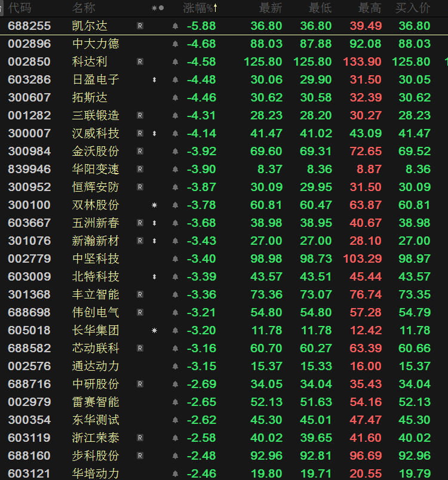Viewport: 448px width, 480px height.
Task: Click the R badge on 科达利 row
Action: point(140,62)
